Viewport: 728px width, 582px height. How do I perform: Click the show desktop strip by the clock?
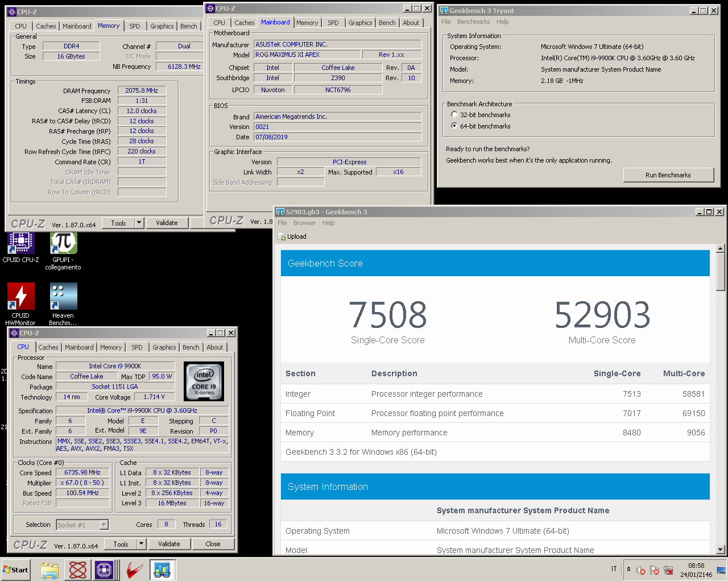pyautogui.click(x=721, y=570)
